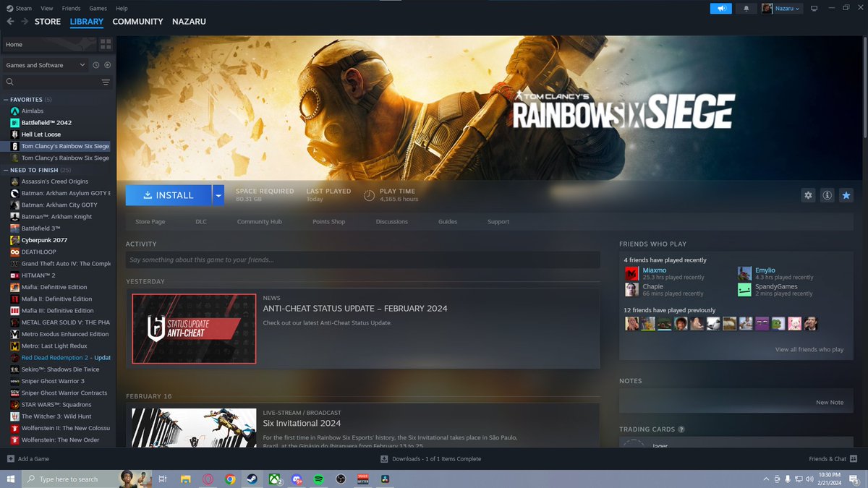Viewport: 868px width, 488px height.
Task: Show game info with the info icon
Action: 827,195
